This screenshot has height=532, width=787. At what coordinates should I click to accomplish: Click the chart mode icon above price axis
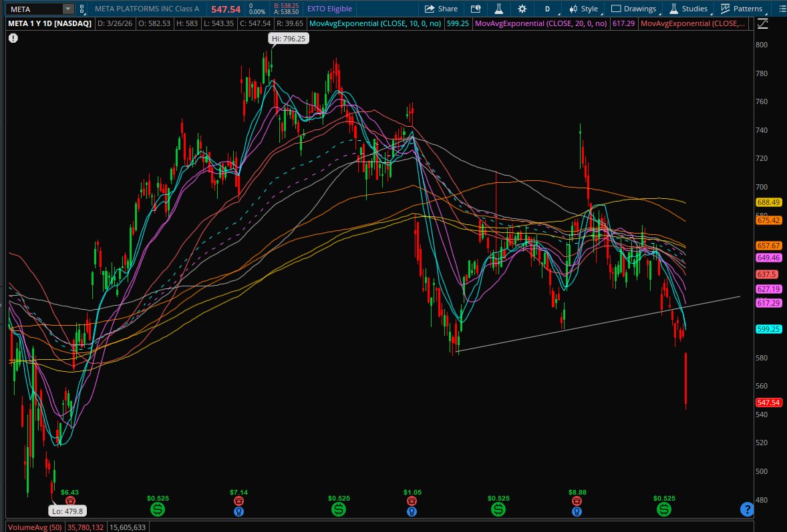pyautogui.click(x=763, y=23)
